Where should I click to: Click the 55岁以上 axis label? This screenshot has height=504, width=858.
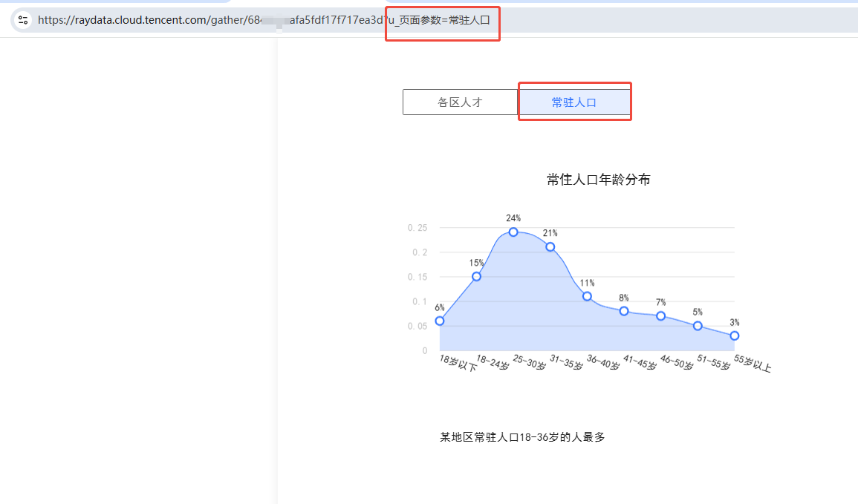753,364
